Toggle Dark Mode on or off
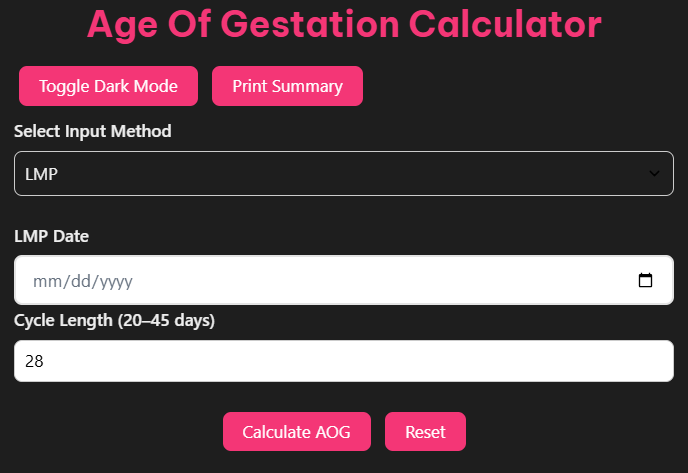 tap(108, 86)
